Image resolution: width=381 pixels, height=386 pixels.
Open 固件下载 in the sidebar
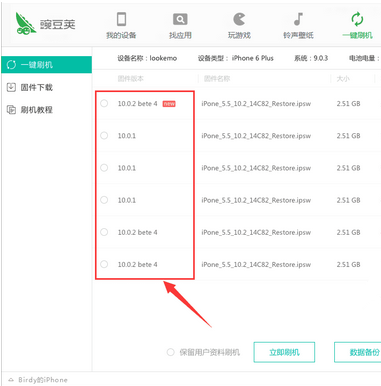coord(37,87)
